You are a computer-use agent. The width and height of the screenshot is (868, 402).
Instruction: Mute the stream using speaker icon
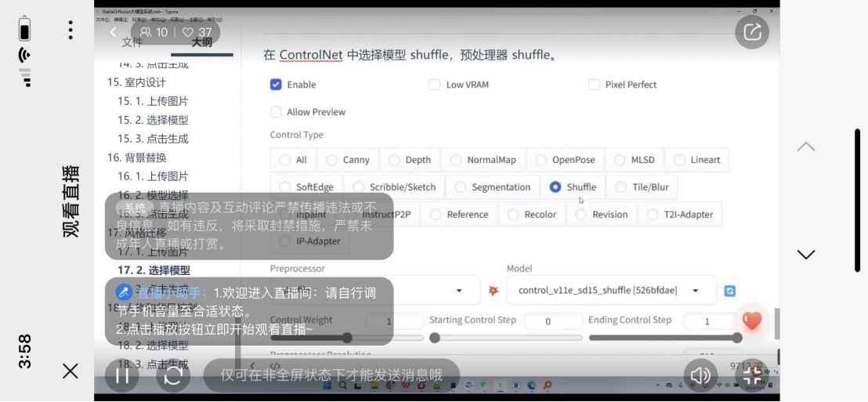pyautogui.click(x=700, y=375)
